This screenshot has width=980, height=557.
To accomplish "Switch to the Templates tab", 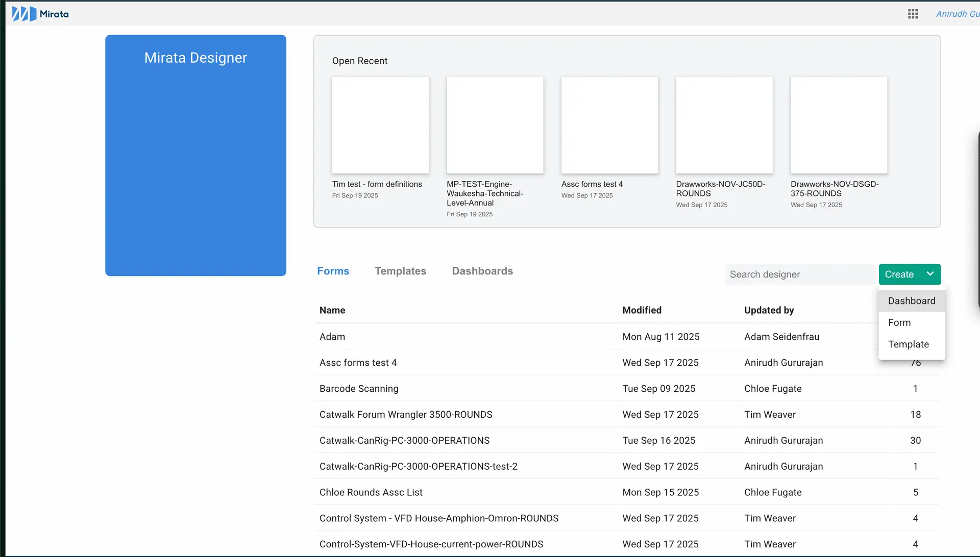I will [401, 271].
